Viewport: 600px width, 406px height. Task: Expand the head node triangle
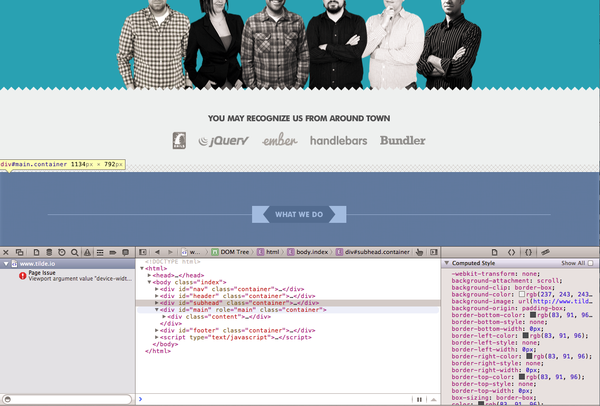(x=149, y=275)
